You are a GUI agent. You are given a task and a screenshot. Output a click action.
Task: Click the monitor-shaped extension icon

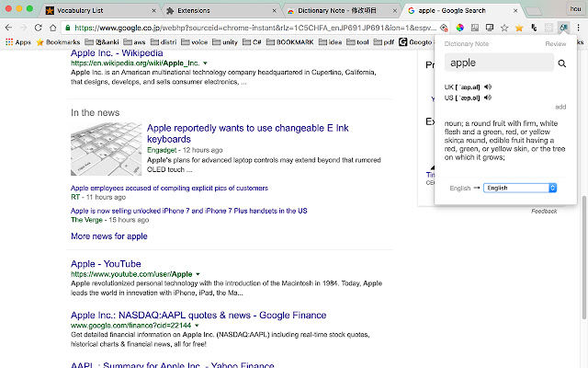click(x=490, y=28)
